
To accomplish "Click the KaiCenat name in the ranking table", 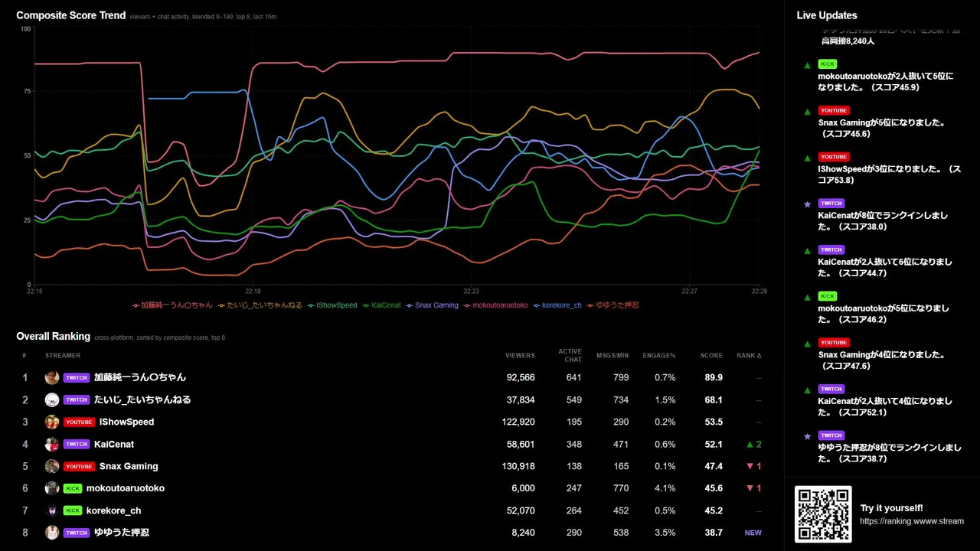I will [114, 444].
